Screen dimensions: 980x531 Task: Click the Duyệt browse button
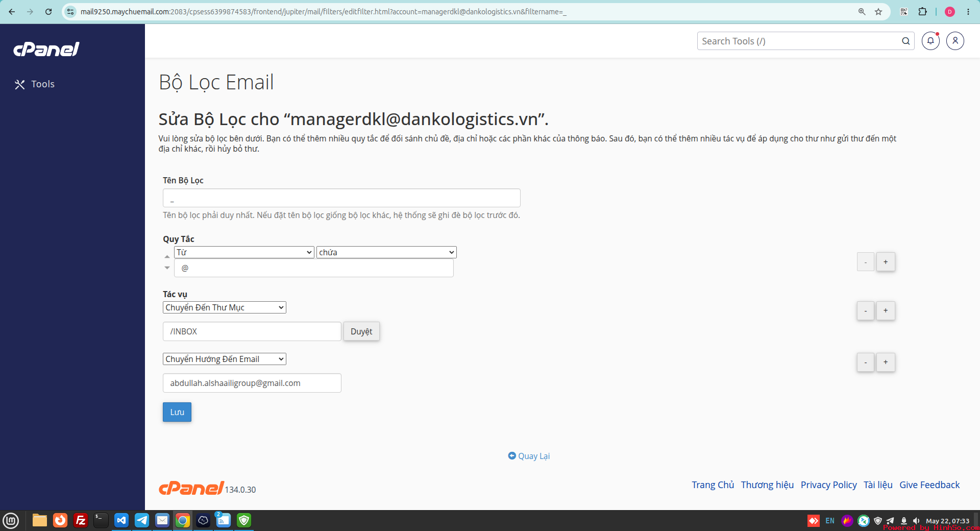coord(361,331)
